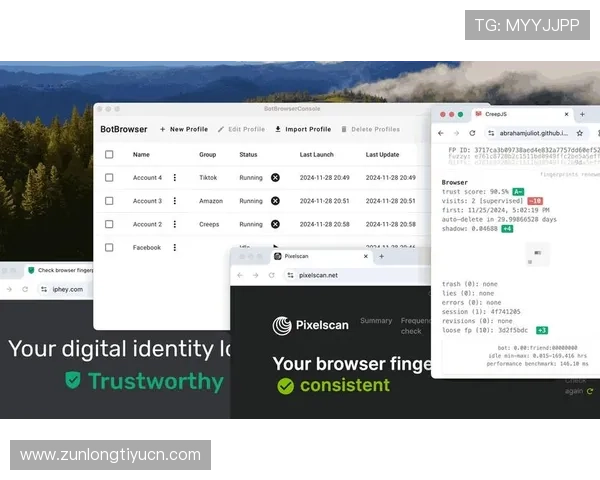The width and height of the screenshot is (600, 480).
Task: Toggle the select-all checkbox in table header
Action: [109, 154]
